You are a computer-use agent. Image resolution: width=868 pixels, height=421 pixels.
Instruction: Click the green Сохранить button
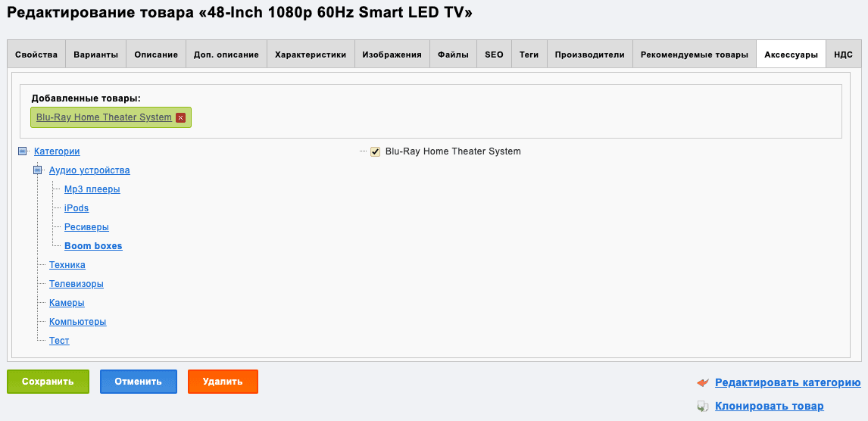click(48, 382)
